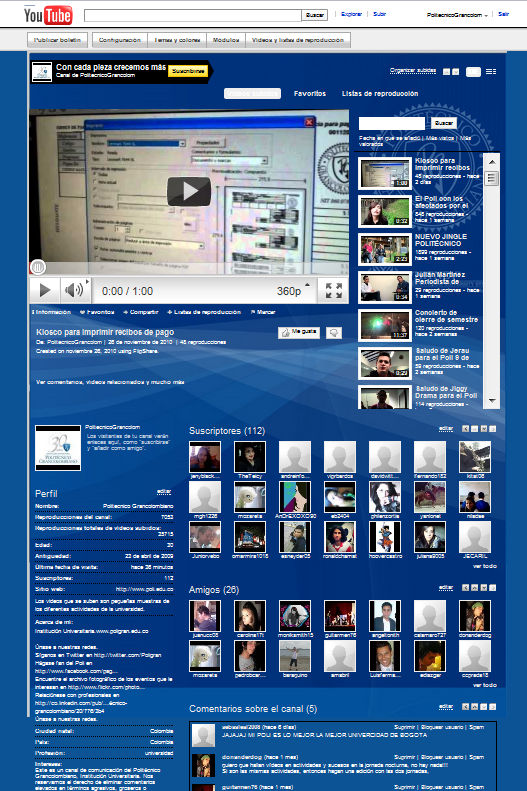Click the Me gusta thumbs-up button
This screenshot has height=791, width=527.
[299, 332]
